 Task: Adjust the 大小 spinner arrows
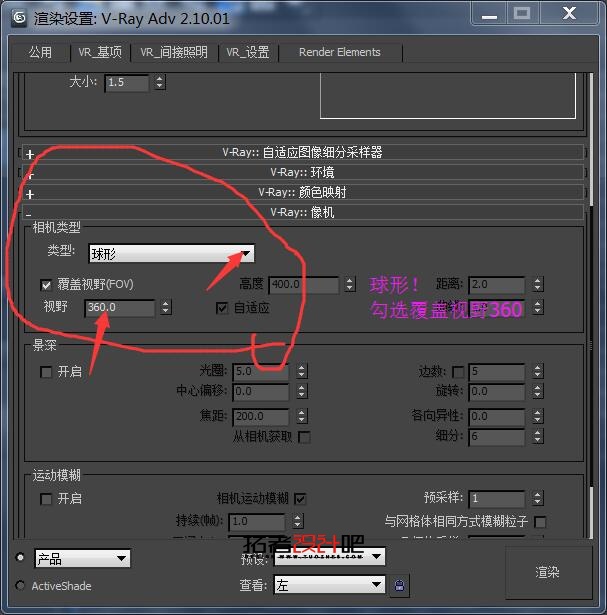point(159,82)
